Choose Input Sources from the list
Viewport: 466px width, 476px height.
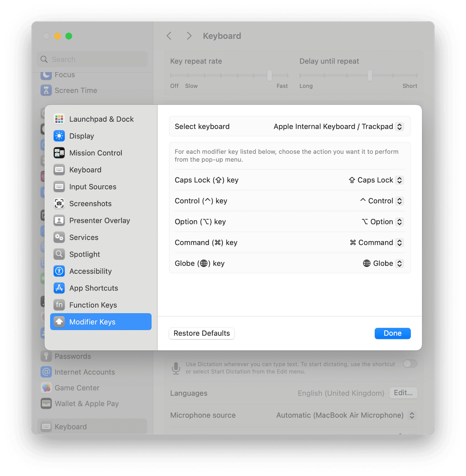coord(92,187)
